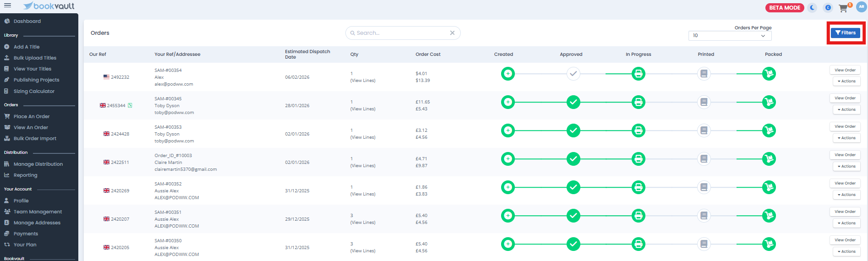Viewport: 868px width, 261px height.
Task: Click into the orders search field
Action: [399, 33]
